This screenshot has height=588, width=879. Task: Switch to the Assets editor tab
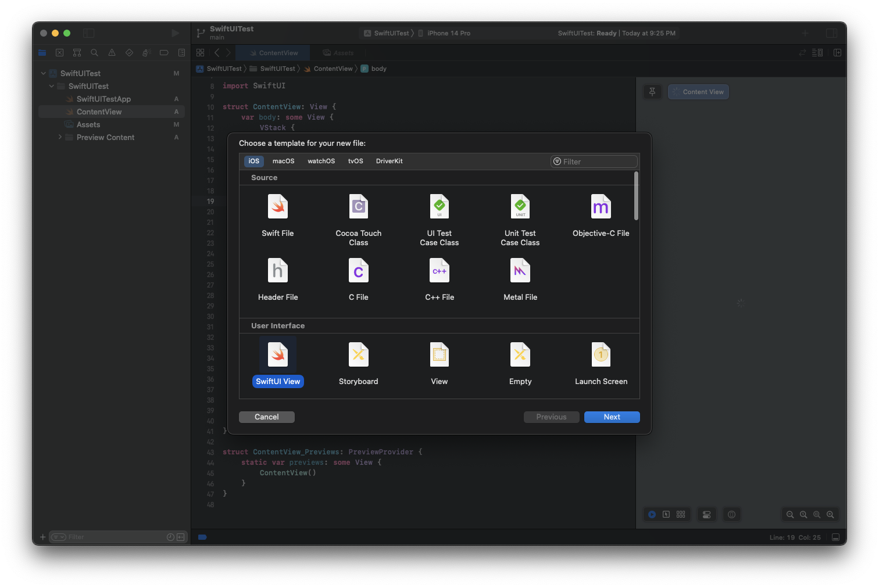[x=338, y=53]
